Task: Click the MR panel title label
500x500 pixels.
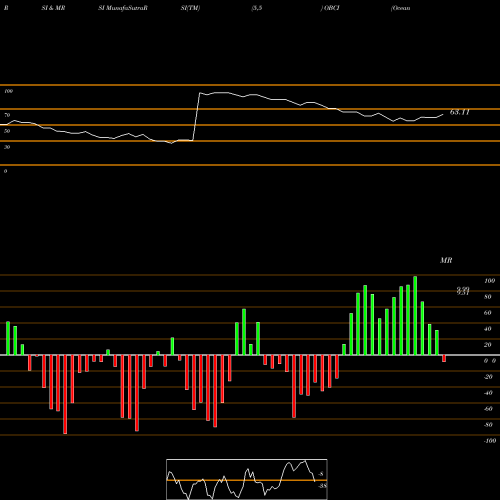Action: pos(446,260)
